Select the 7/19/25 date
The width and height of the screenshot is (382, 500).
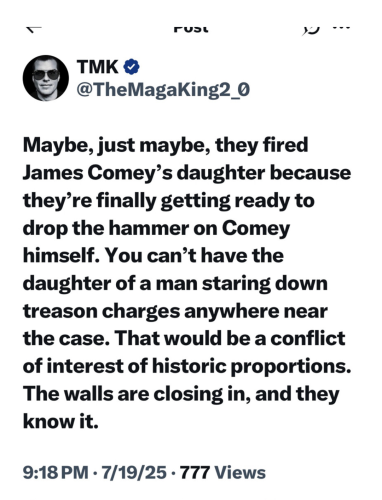pos(134,472)
